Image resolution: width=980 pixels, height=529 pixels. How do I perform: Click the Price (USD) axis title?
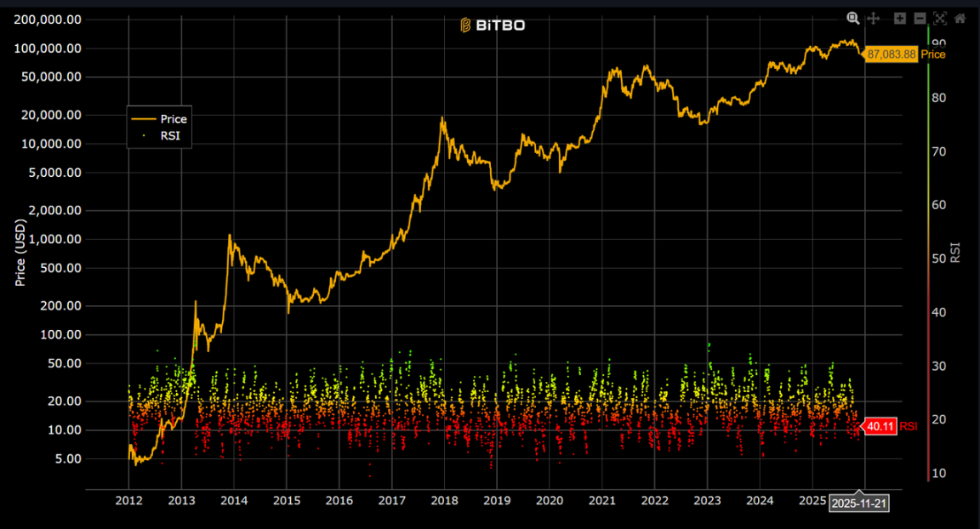pos(21,253)
